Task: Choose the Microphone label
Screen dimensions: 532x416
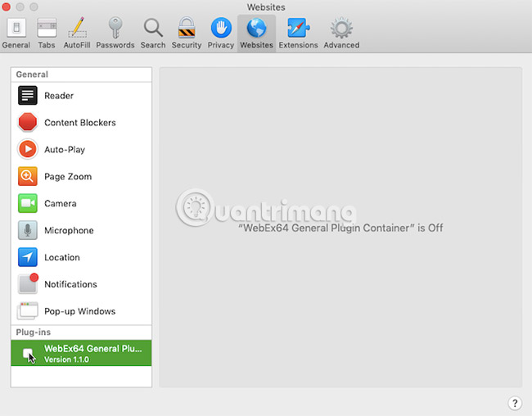Action: click(70, 231)
